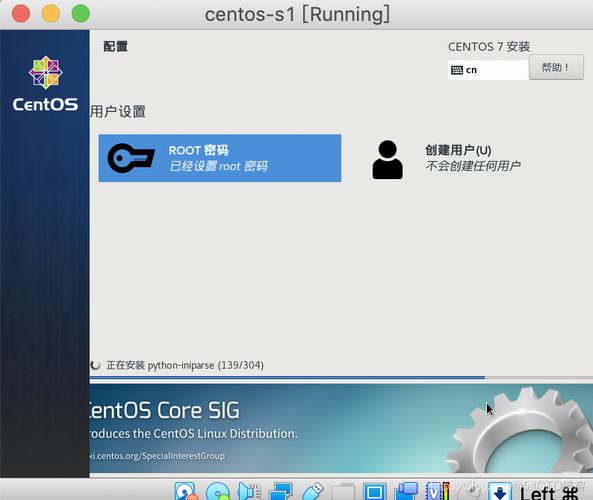The height and width of the screenshot is (500, 593).
Task: Click the shared folders icon in the VirtualBox status bar
Action: click(343, 491)
